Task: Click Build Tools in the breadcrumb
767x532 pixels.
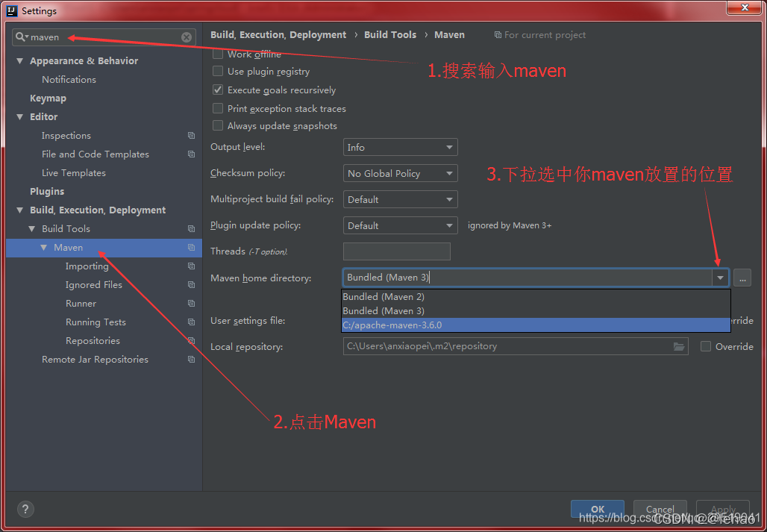Action: click(390, 35)
